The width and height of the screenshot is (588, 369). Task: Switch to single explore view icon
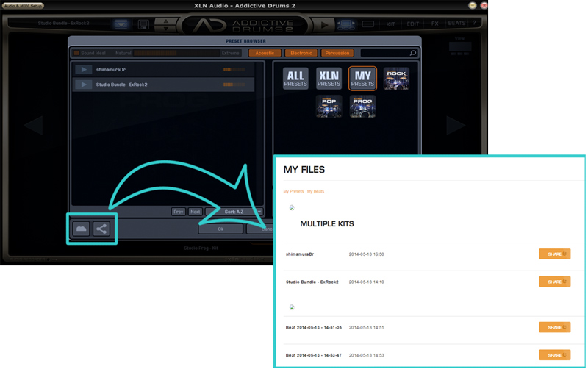point(368,24)
